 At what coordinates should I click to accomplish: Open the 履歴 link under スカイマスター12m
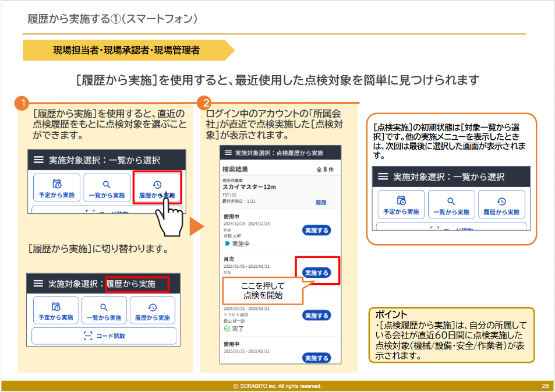(x=321, y=202)
